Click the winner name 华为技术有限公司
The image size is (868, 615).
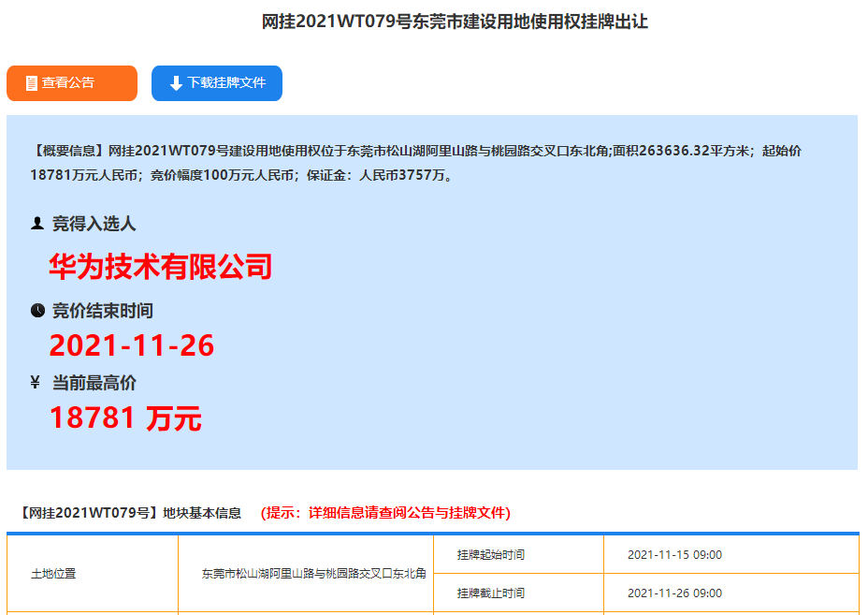point(160,267)
